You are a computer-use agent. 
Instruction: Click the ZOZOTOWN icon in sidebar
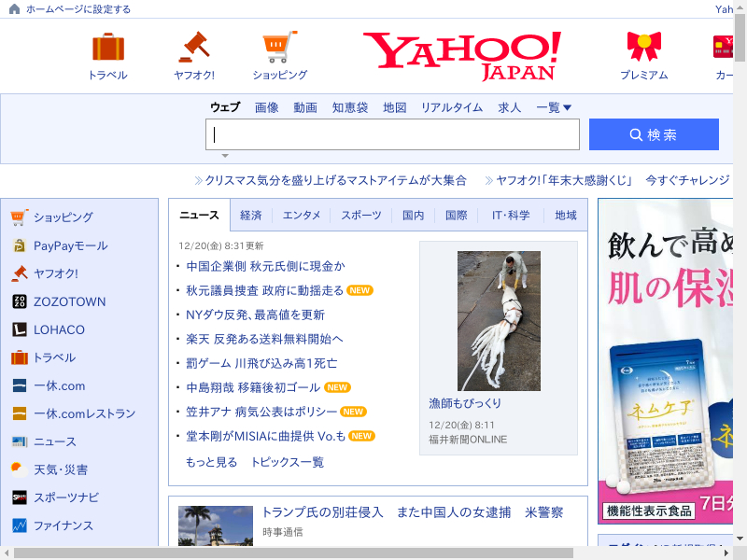click(19, 301)
